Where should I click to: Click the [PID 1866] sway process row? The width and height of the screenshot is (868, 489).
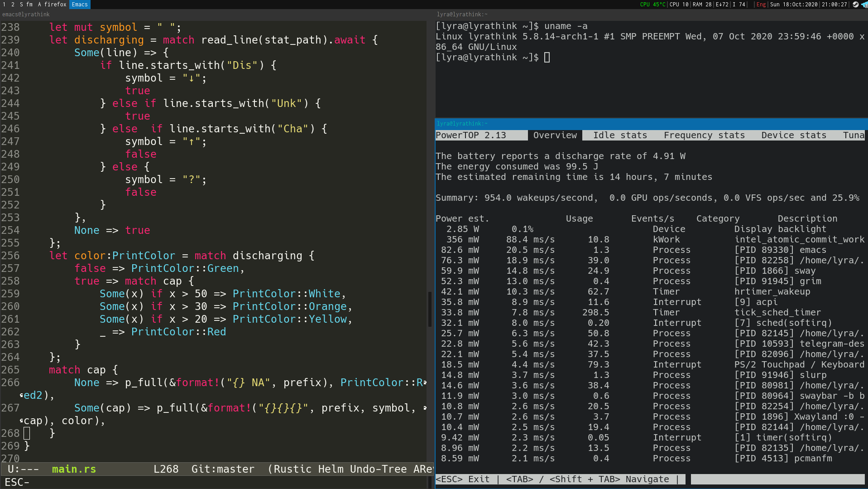point(650,271)
